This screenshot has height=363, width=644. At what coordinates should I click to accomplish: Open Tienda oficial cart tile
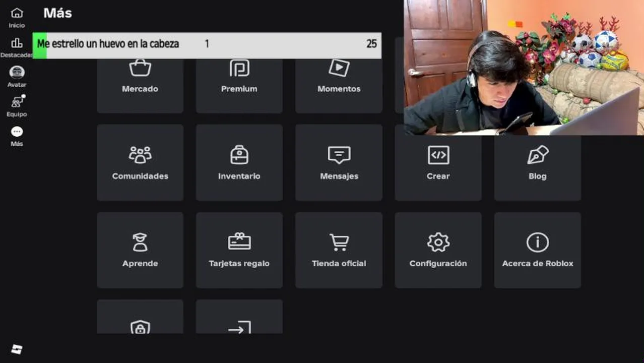(339, 250)
